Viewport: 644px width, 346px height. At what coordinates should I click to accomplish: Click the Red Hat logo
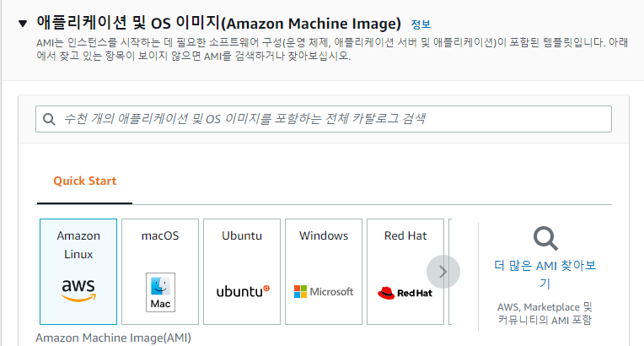pos(405,293)
